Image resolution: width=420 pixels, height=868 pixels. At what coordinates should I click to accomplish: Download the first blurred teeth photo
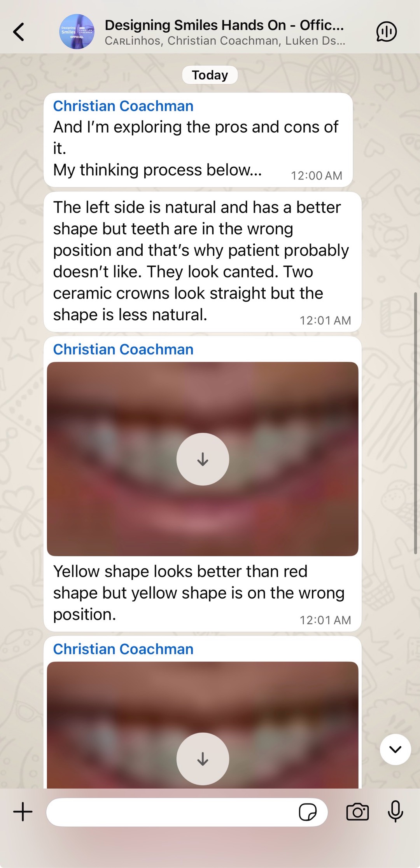point(203,459)
